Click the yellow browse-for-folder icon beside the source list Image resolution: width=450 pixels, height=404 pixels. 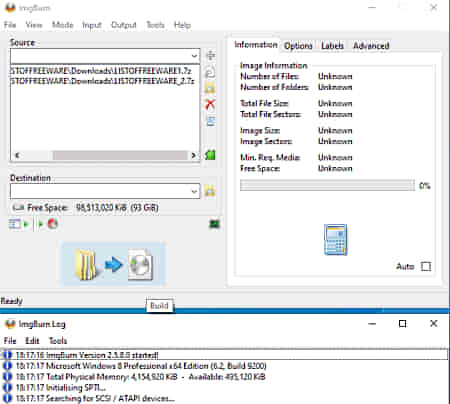coord(210,88)
